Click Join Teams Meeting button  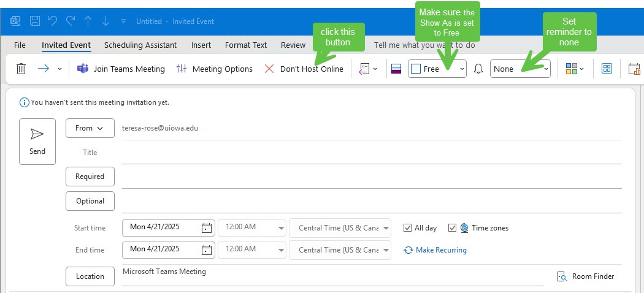click(121, 69)
